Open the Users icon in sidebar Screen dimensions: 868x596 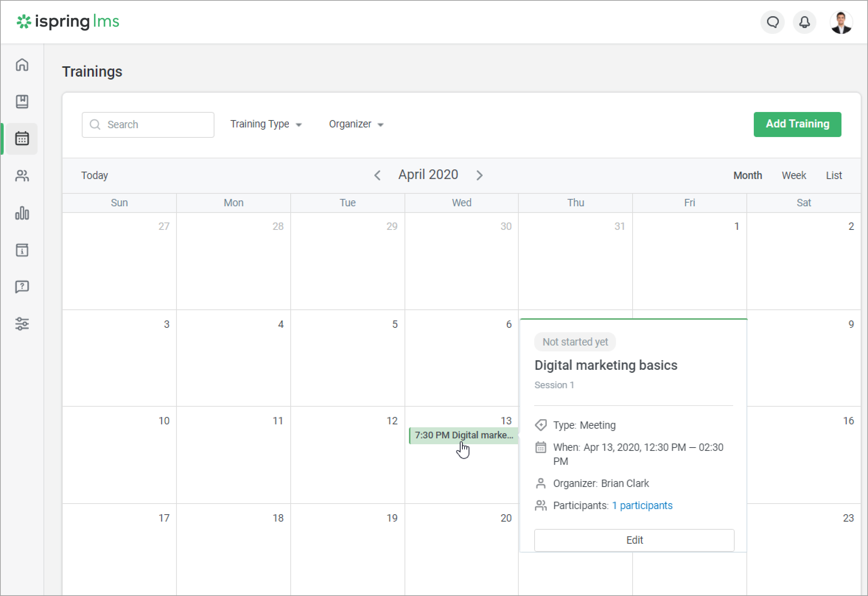click(x=22, y=175)
